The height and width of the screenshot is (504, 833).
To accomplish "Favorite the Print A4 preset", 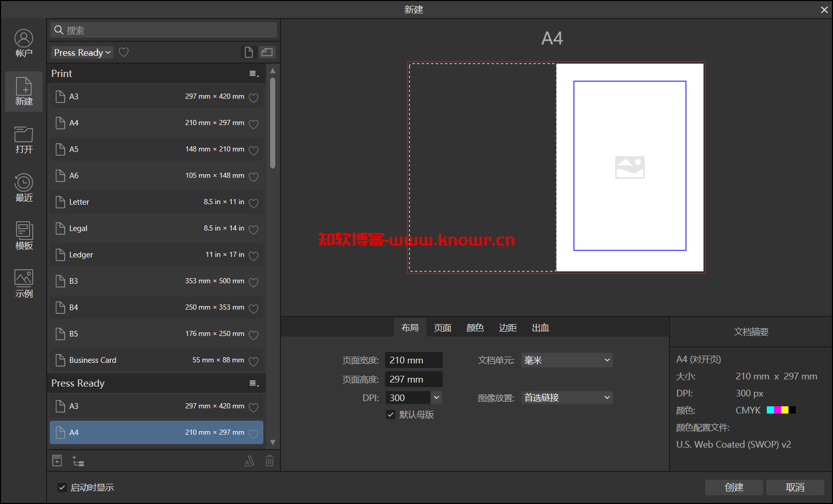I will (x=254, y=124).
